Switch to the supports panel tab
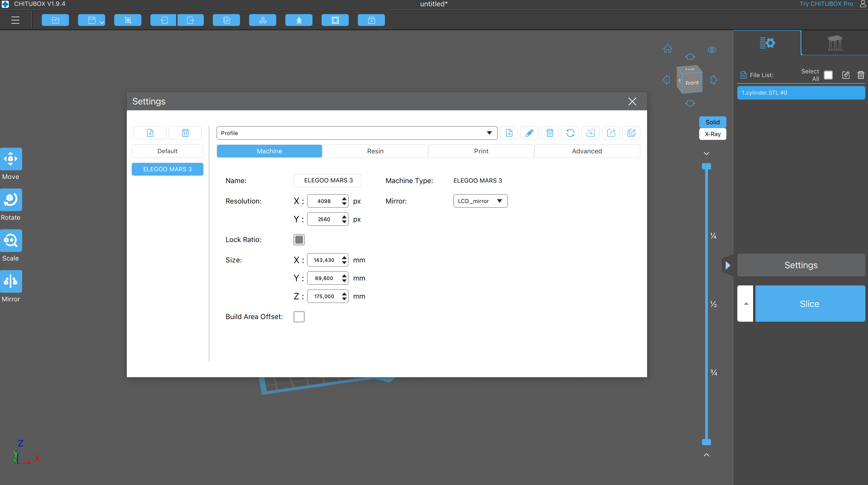This screenshot has width=868, height=485. tap(835, 43)
